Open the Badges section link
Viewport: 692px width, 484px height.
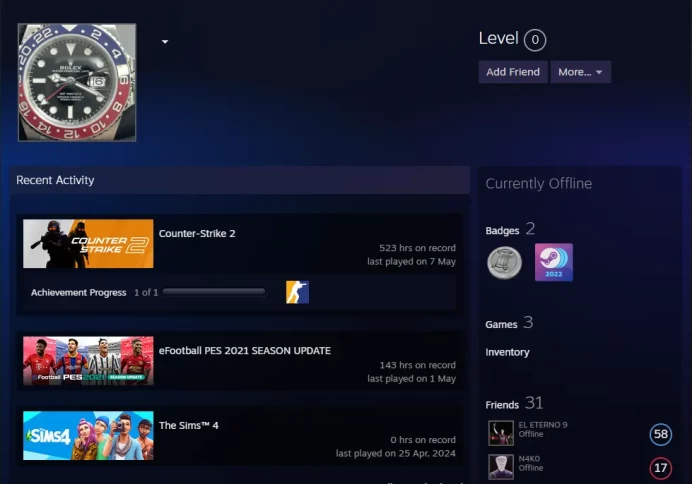click(510, 229)
